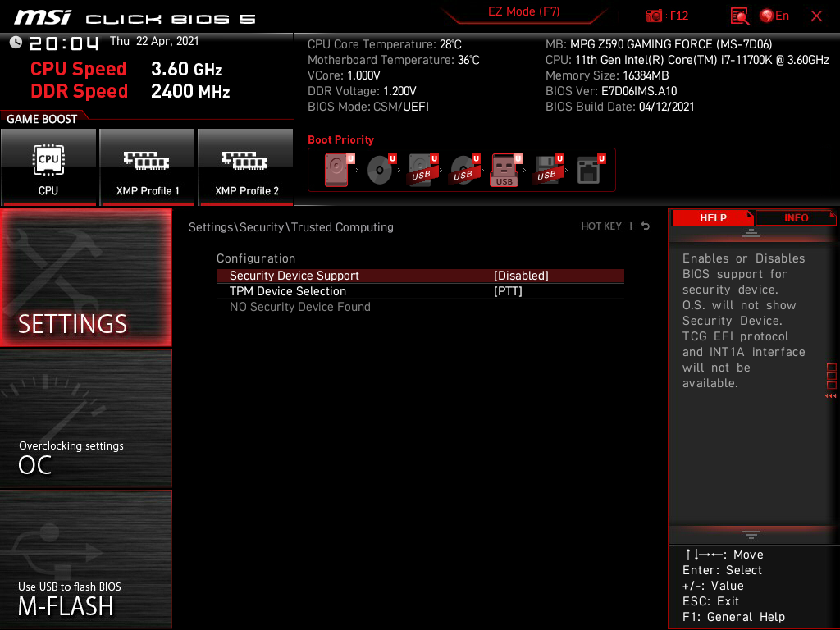This screenshot has width=840, height=630.
Task: Select the Security Device Support row label
Action: (x=294, y=276)
